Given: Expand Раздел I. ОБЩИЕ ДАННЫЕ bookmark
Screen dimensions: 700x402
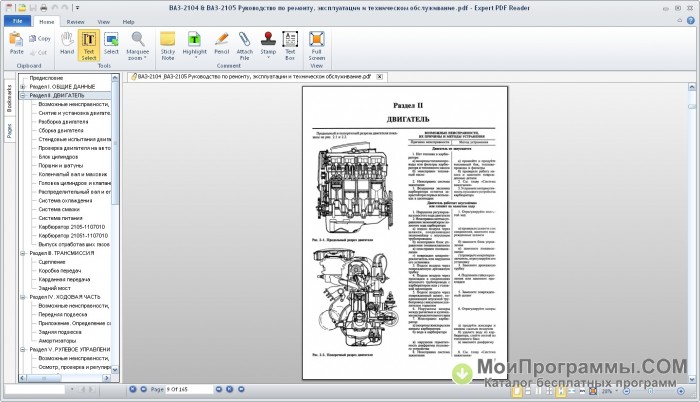Looking at the screenshot, I should (x=23, y=87).
